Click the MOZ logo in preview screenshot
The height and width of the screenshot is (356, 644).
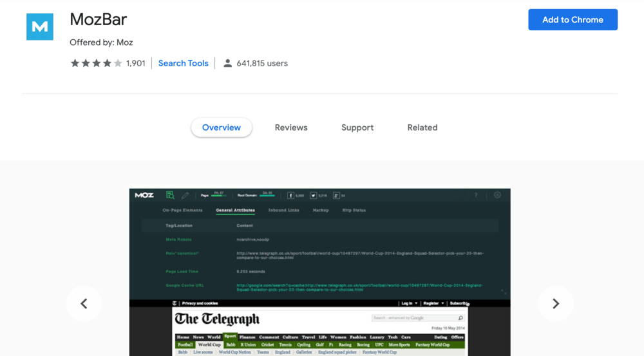click(144, 195)
